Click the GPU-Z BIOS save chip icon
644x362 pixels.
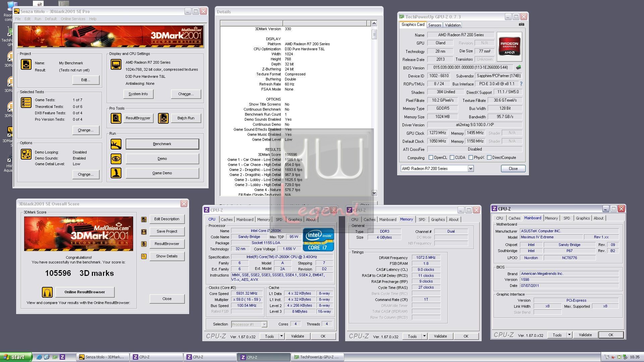tap(519, 67)
